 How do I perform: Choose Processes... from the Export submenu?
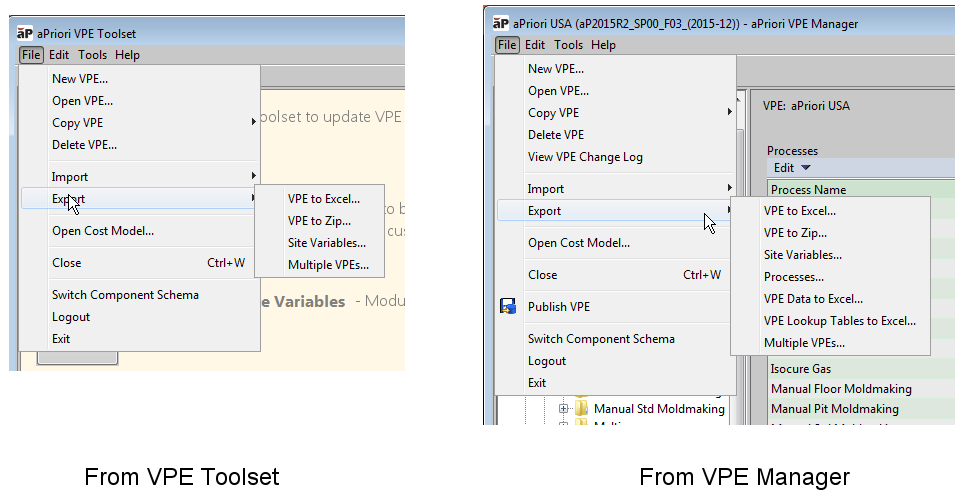pos(794,277)
